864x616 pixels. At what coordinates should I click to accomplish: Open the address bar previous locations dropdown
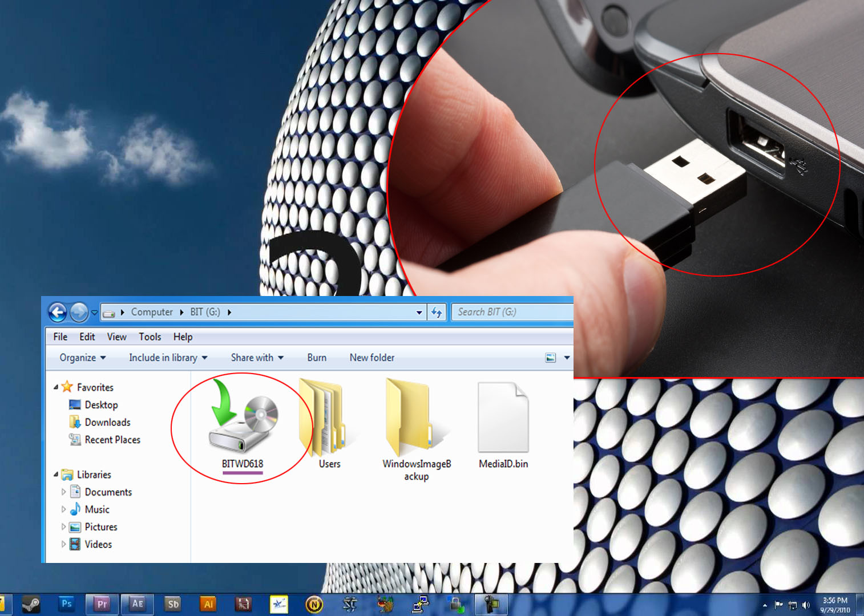coord(419,312)
